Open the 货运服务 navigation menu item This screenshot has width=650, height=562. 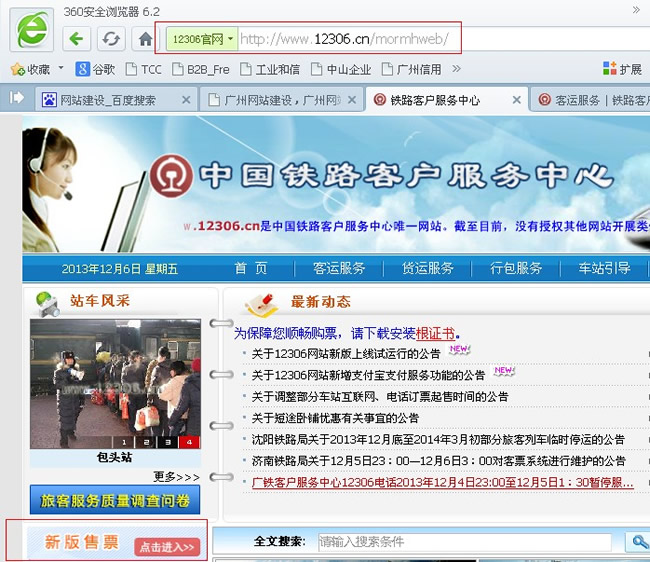[x=427, y=268]
